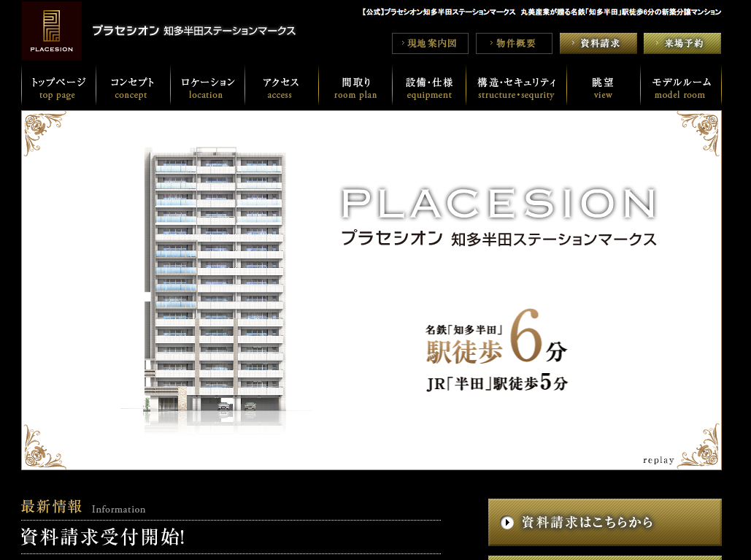Click the gold 資料請求 button in header
Viewport: 751px width, 560px height.
pyautogui.click(x=598, y=44)
